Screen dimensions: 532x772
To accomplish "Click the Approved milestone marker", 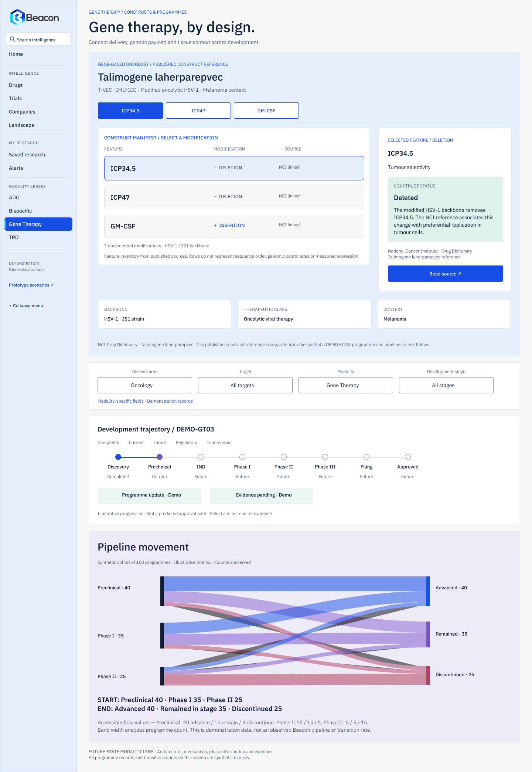I will (408, 457).
